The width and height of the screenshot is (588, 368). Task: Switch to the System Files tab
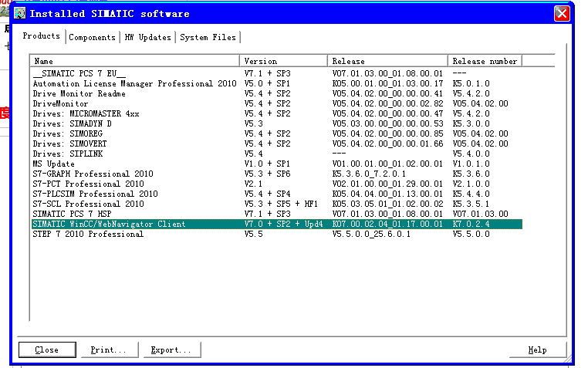pyautogui.click(x=208, y=38)
